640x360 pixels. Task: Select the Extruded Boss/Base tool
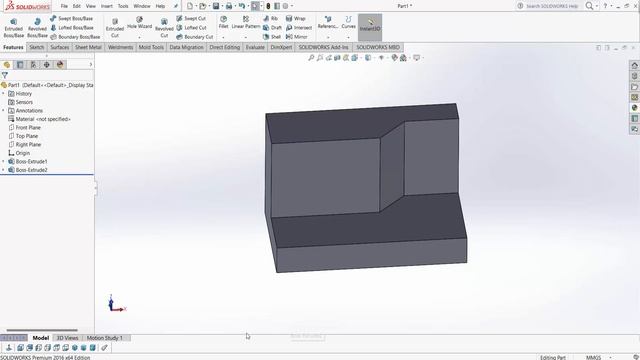point(13,28)
